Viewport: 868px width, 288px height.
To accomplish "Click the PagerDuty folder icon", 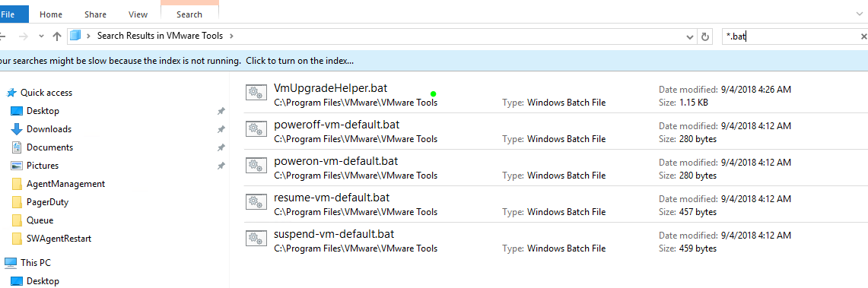I will [17, 202].
